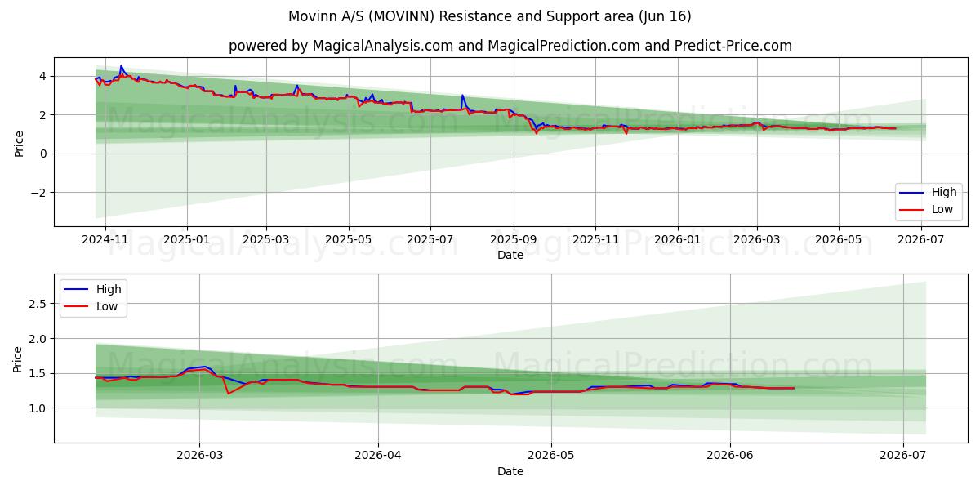Click the '2026-07' x-axis label on the top chart

[922, 239]
